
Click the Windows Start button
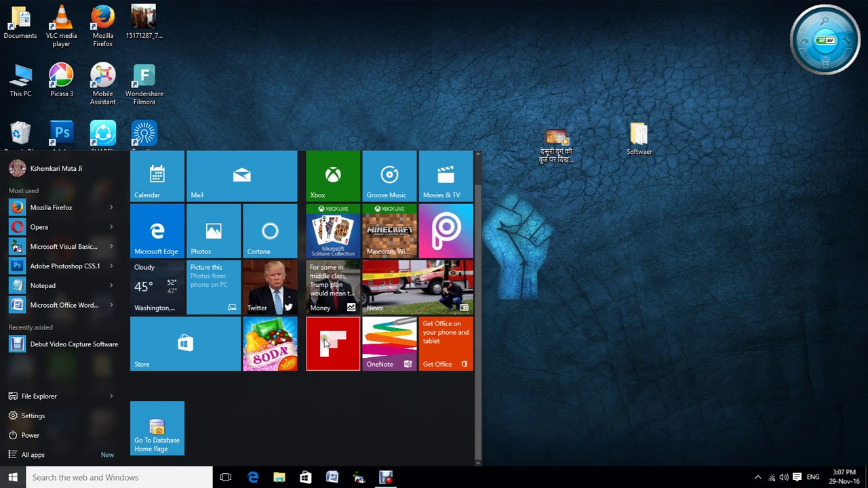[13, 477]
